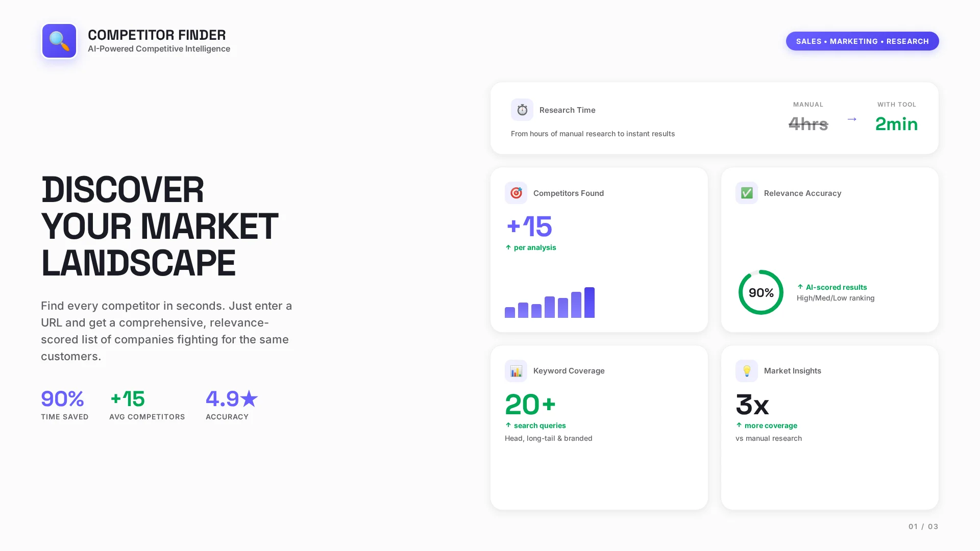Viewport: 980px width, 551px height.
Task: Click the lightbulb icon on Market Insights card
Action: click(x=747, y=371)
